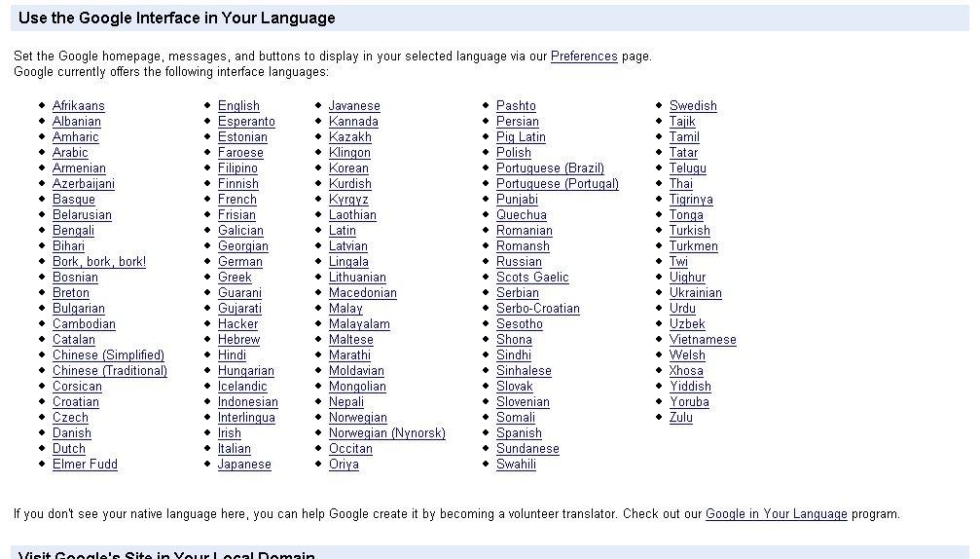Choose the Bork, bork, bork! language
This screenshot has width=980, height=559.
(x=99, y=262)
